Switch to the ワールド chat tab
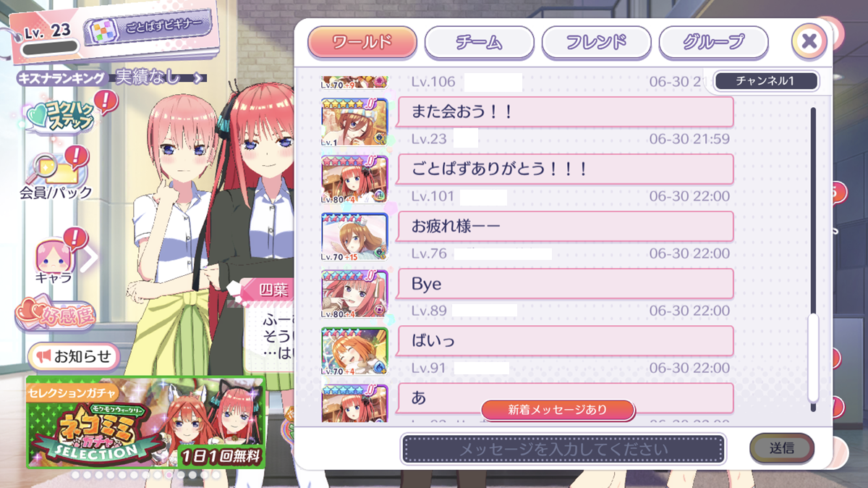This screenshot has height=488, width=868. (x=362, y=41)
